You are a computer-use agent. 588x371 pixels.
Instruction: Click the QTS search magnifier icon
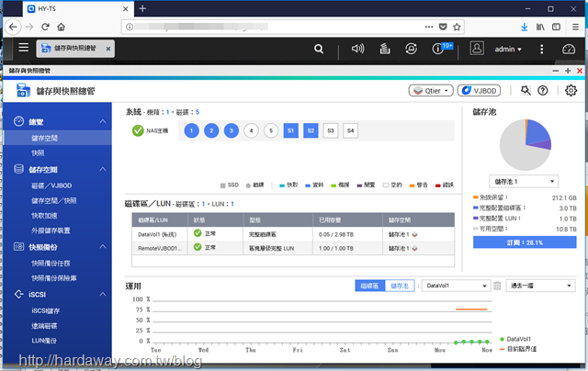pyautogui.click(x=319, y=49)
